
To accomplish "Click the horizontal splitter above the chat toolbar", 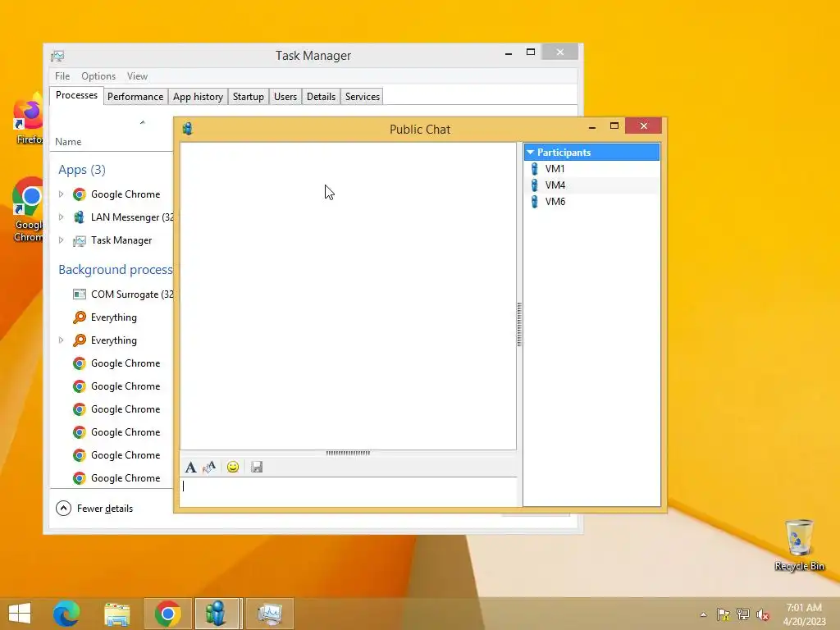I will click(348, 453).
